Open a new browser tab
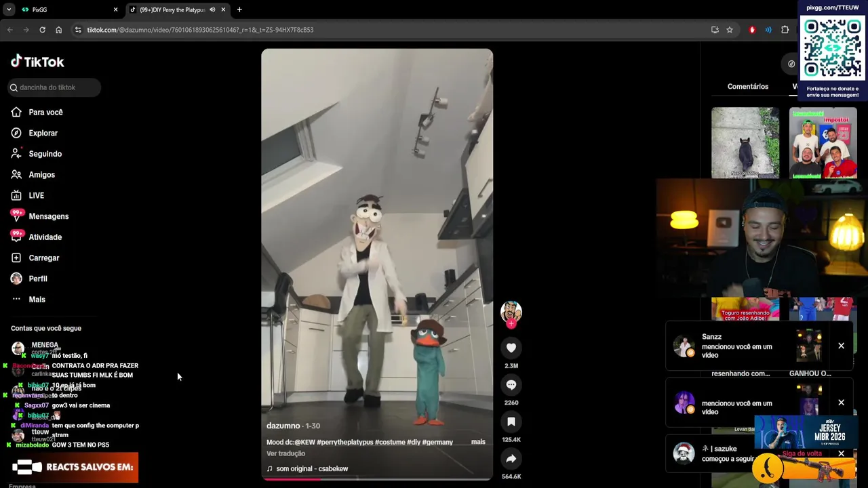The height and width of the screenshot is (488, 868). point(239,9)
